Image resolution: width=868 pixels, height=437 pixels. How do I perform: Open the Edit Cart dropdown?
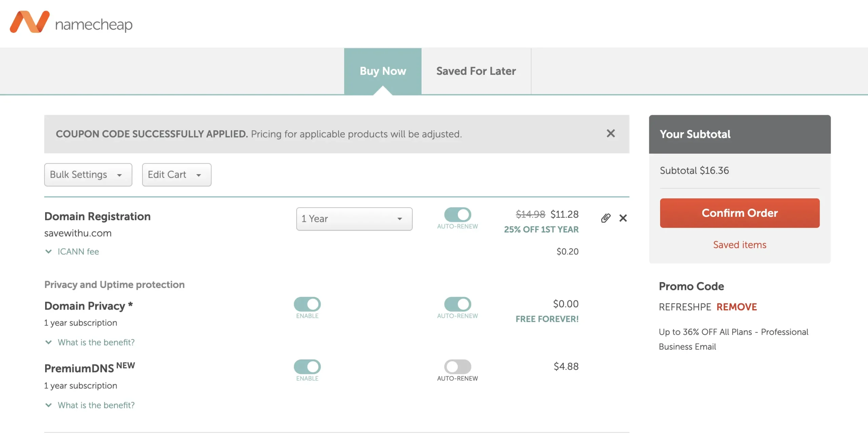pyautogui.click(x=177, y=175)
